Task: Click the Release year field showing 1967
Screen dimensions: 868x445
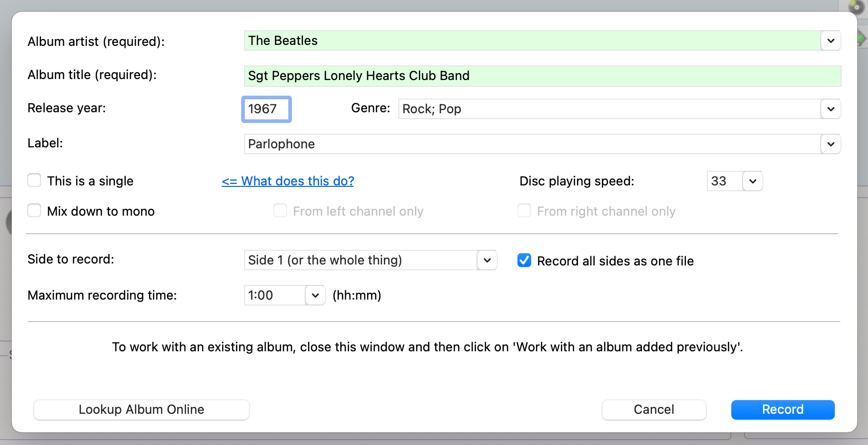Action: [266, 109]
